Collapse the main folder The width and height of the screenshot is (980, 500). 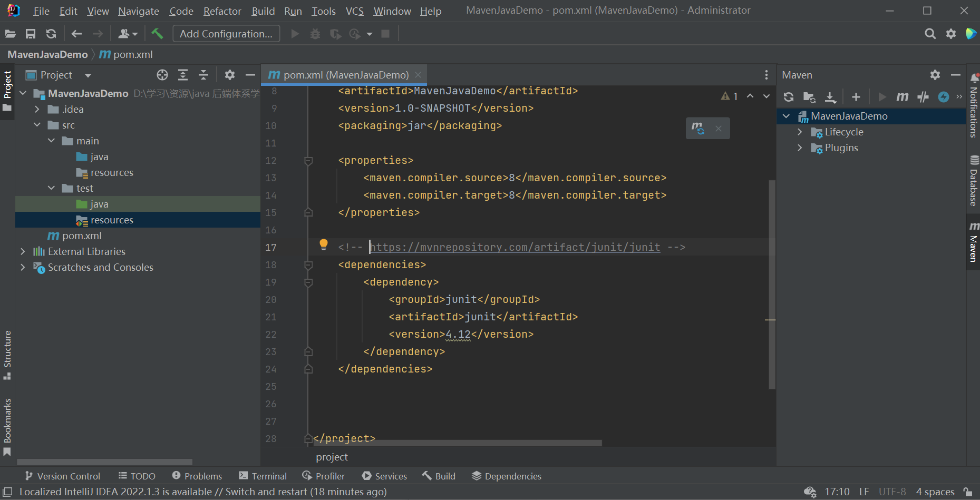(x=51, y=141)
